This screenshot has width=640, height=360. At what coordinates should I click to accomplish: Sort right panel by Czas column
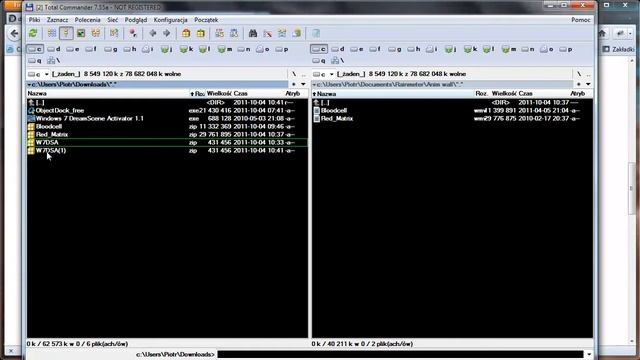544,93
